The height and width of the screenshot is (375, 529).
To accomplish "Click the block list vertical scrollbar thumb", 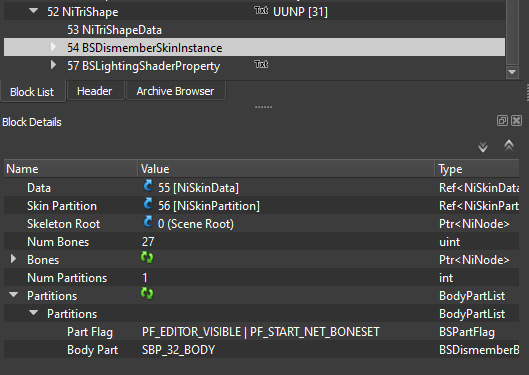I will (x=512, y=32).
